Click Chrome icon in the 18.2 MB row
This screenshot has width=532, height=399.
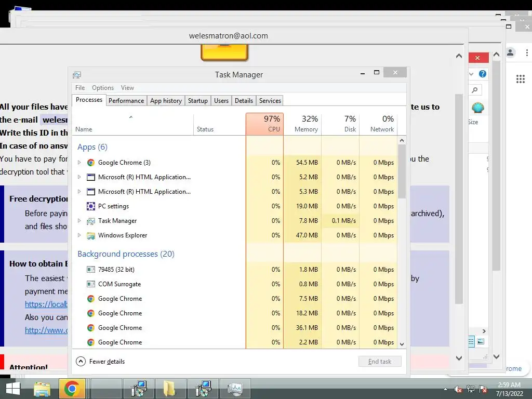[90, 313]
